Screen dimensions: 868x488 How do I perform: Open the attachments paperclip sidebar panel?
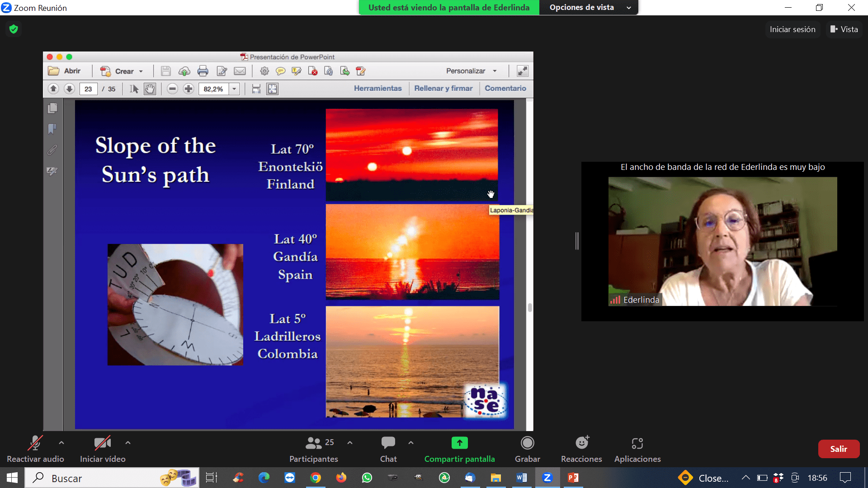52,150
